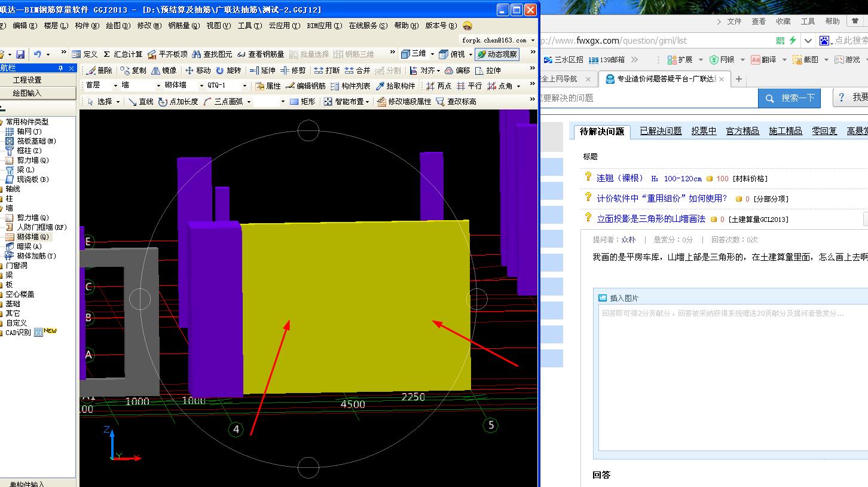Open 编辑(E) menu
The image size is (868, 487).
point(25,26)
